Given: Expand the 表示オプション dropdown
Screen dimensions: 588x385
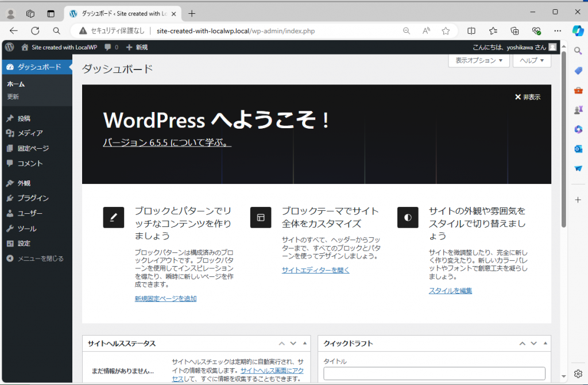Looking at the screenshot, I should [x=478, y=60].
